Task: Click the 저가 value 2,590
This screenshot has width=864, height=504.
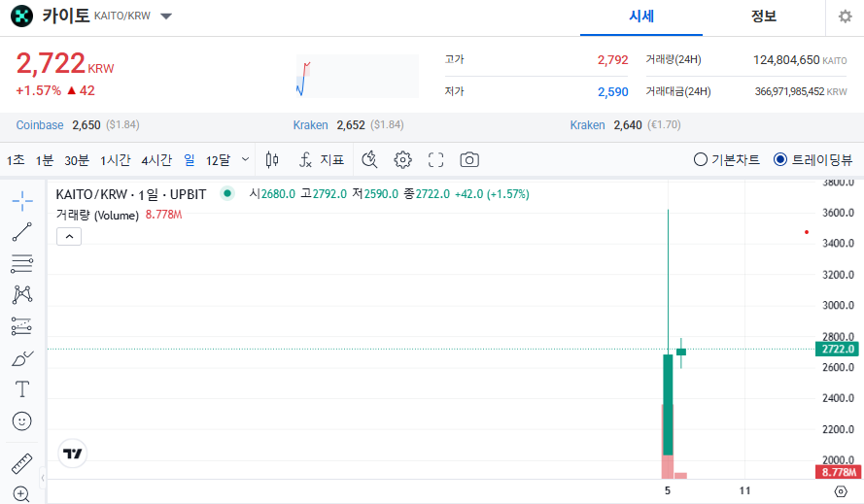Action: [x=612, y=92]
